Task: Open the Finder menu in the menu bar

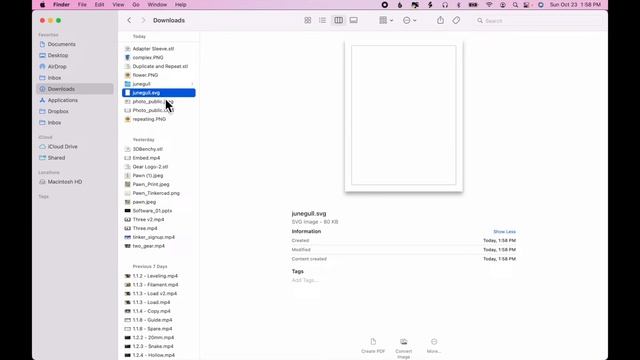Action: point(61,5)
